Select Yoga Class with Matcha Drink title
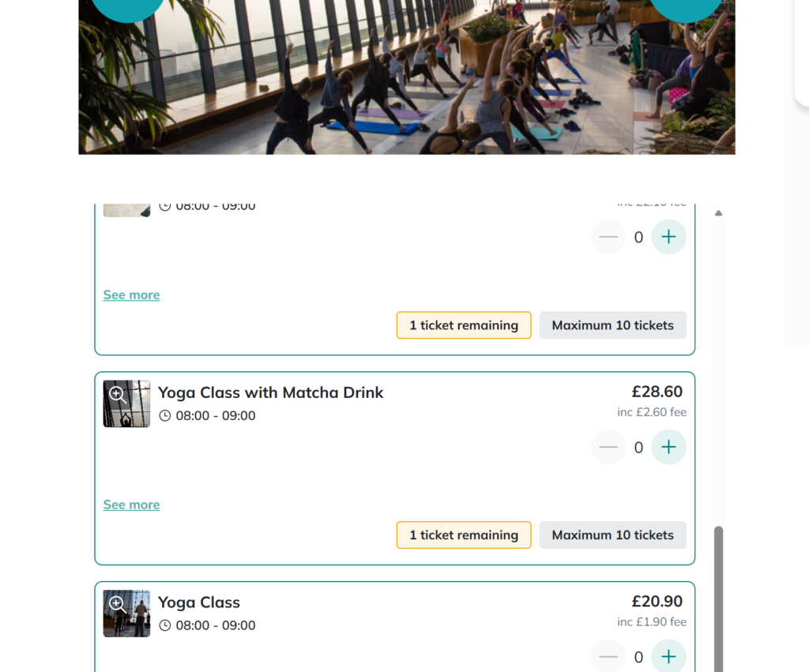809x672 pixels. coord(270,392)
